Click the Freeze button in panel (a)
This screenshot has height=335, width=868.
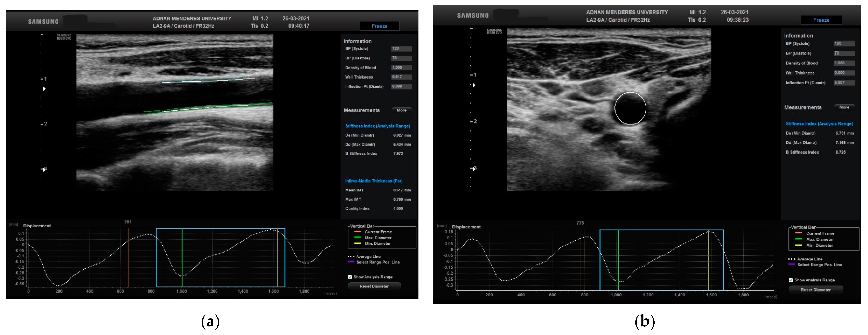pyautogui.click(x=380, y=26)
